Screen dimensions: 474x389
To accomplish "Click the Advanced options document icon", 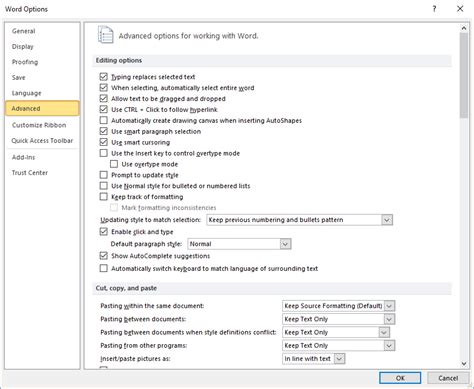I will tap(105, 35).
